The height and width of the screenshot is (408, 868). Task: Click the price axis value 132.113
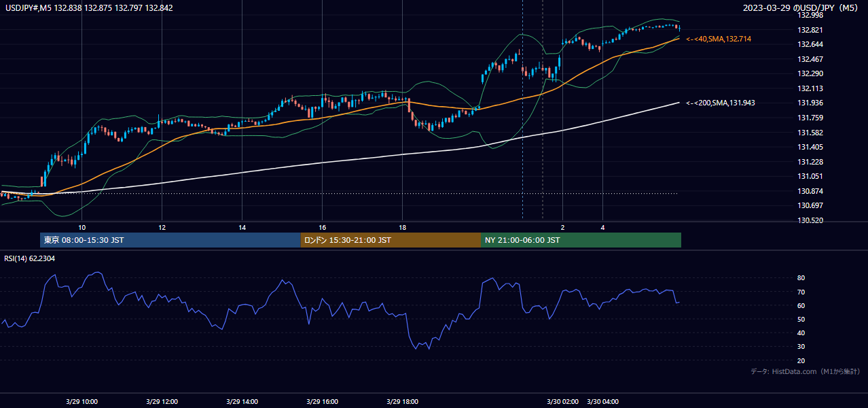point(810,89)
